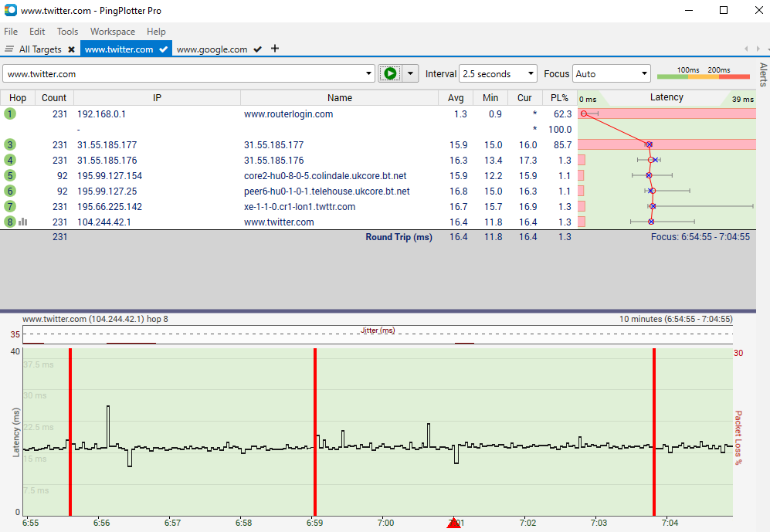
Task: Expand the arrow next to the play button
Action: 411,73
